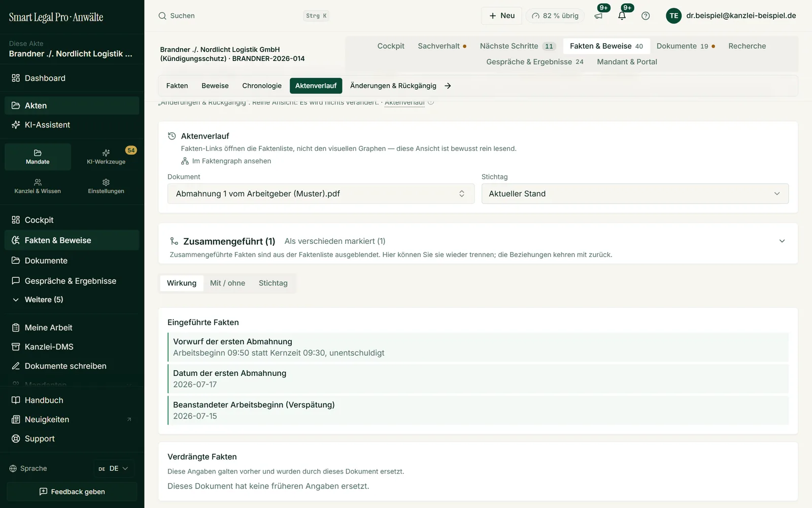
Task: Click the Suchen search field
Action: pos(244,16)
